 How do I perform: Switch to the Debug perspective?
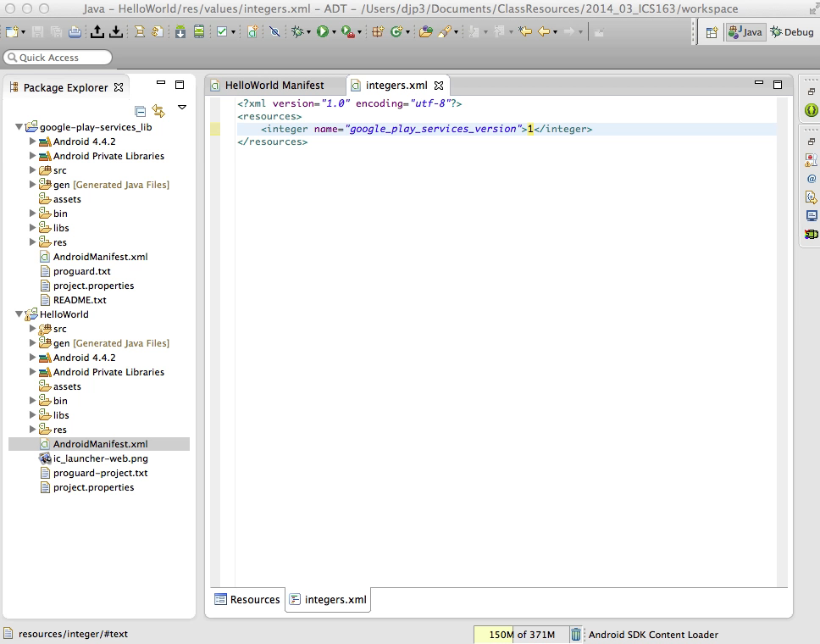tap(791, 32)
